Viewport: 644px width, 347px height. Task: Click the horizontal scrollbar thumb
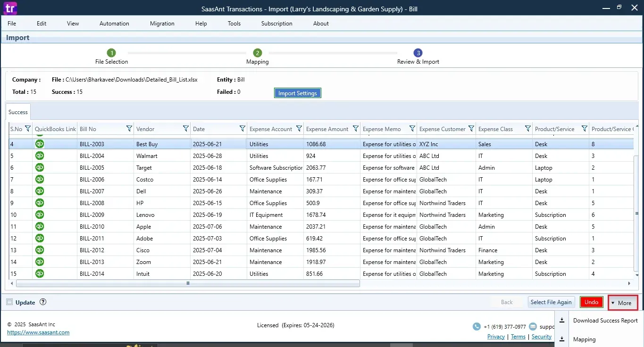tap(188, 283)
